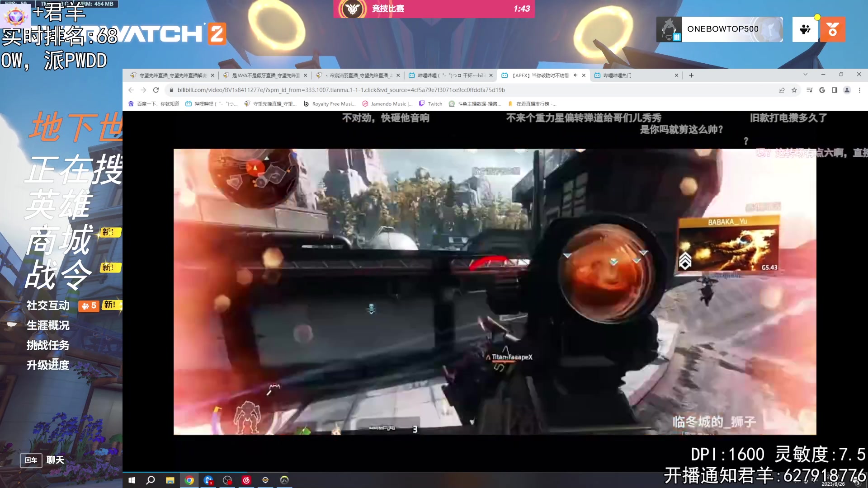Toggle Chrome side panel
This screenshot has height=488, width=868.
[x=835, y=90]
